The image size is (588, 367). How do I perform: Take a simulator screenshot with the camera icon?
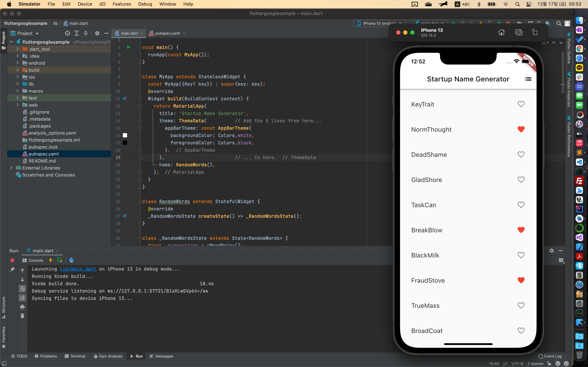click(x=519, y=32)
